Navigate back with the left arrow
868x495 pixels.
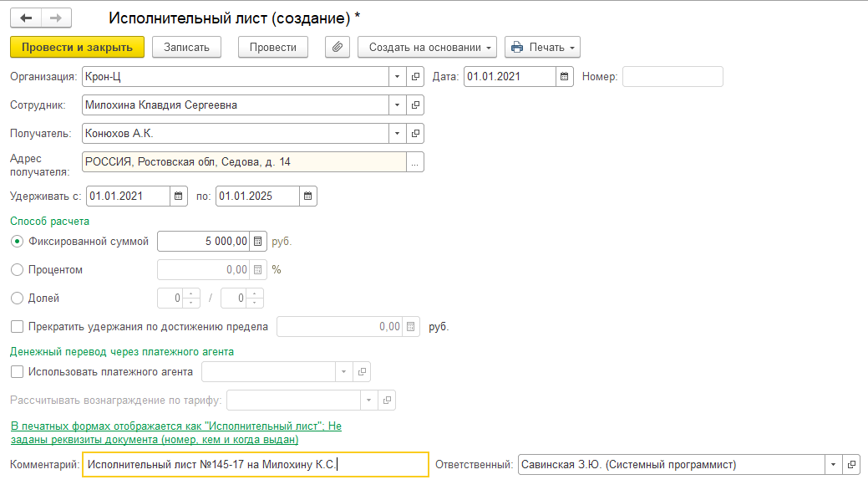(x=26, y=18)
